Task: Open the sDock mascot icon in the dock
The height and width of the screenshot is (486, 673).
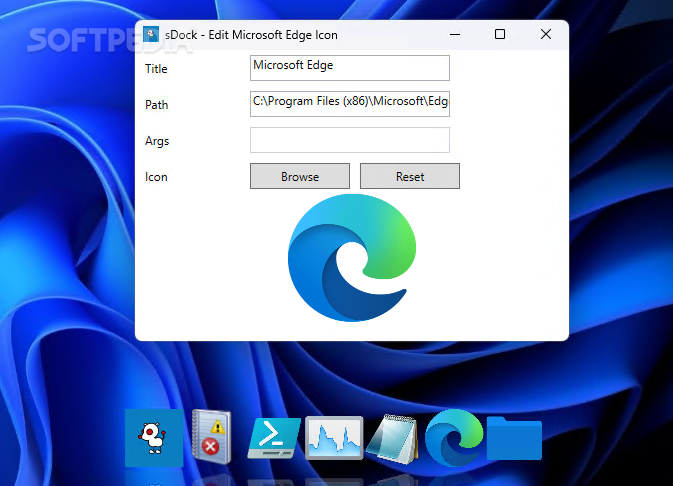Action: pyautogui.click(x=154, y=437)
